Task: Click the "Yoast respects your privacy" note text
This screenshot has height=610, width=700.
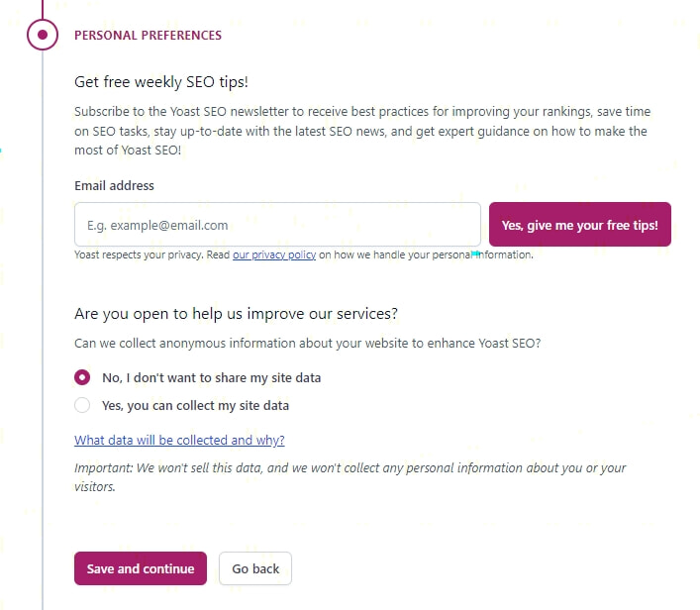Action: coord(151,254)
